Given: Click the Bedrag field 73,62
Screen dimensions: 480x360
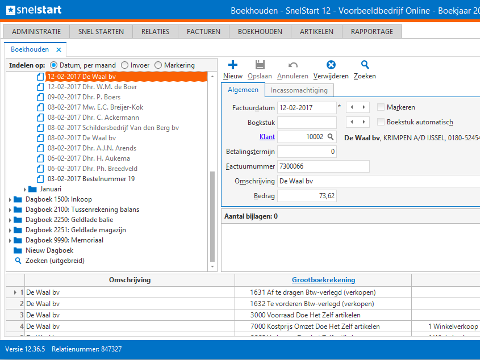Looking at the screenshot, I should tap(307, 196).
